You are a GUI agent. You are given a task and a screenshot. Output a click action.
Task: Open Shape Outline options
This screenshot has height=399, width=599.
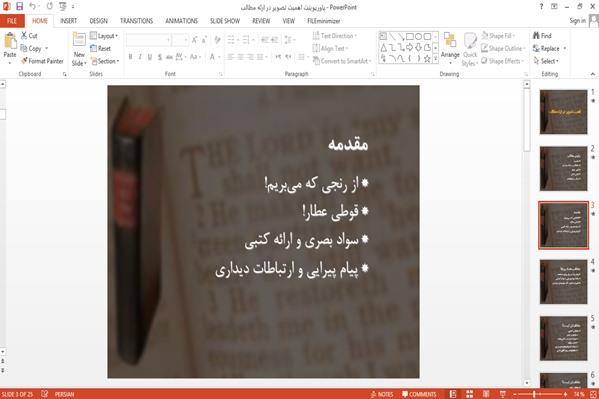point(503,49)
